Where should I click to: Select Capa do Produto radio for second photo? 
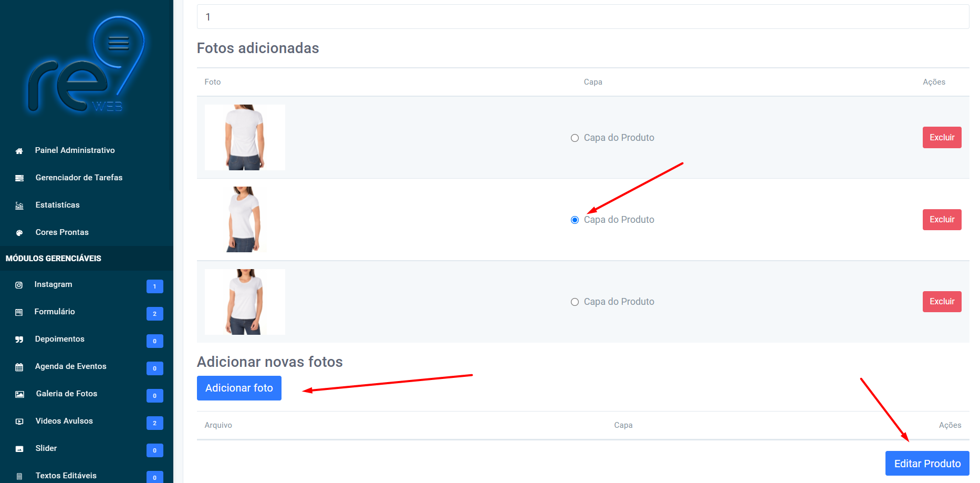point(575,220)
